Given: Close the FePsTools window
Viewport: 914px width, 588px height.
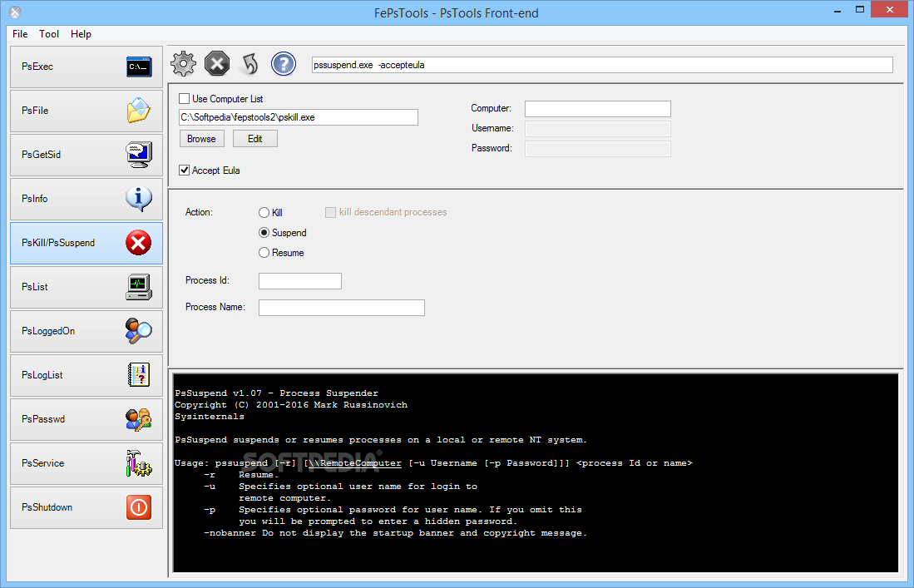Looking at the screenshot, I should (x=890, y=9).
